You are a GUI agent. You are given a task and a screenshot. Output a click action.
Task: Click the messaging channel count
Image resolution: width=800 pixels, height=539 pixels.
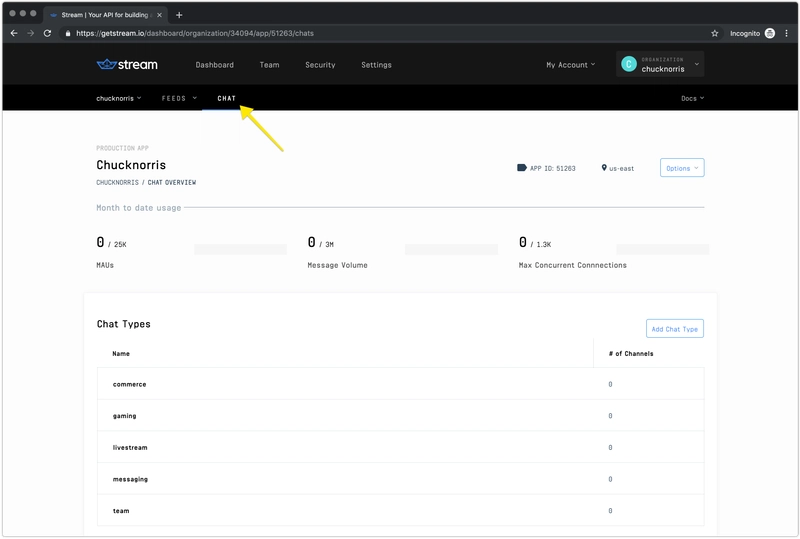click(x=610, y=479)
